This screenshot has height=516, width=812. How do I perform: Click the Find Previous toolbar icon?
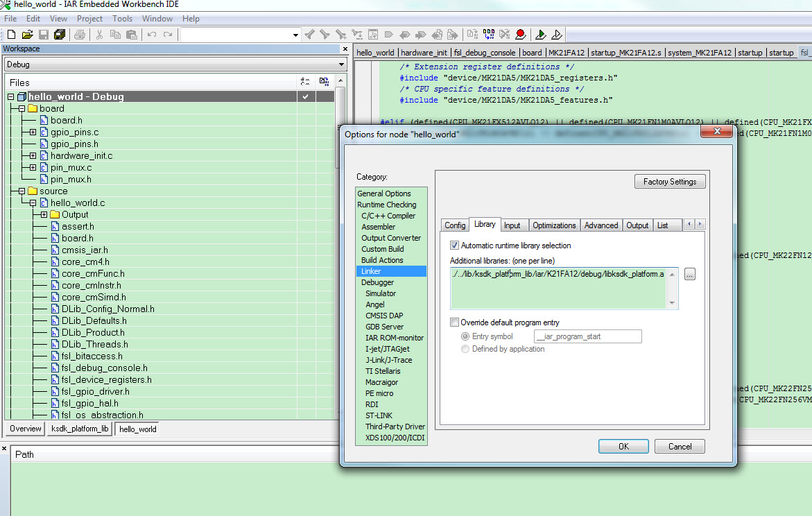click(x=310, y=35)
